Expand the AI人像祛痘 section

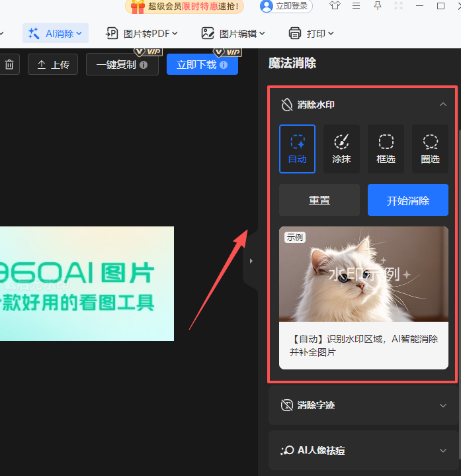(443, 450)
